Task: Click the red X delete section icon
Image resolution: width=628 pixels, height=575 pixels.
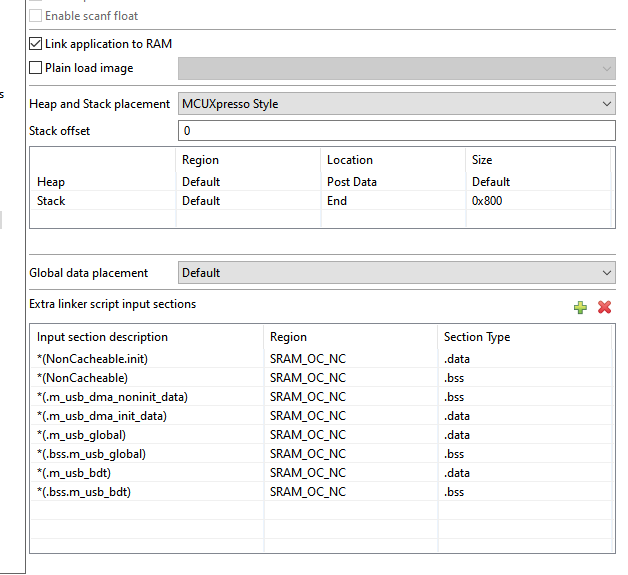Action: [x=604, y=307]
